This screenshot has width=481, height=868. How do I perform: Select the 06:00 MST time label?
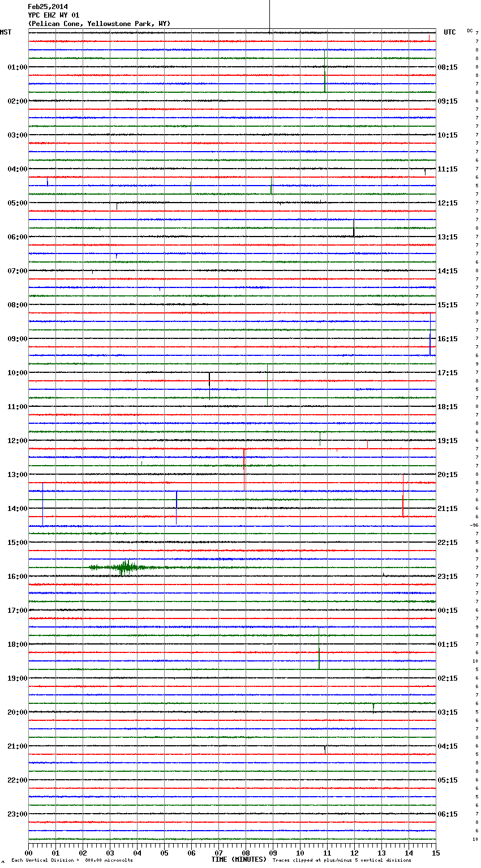18,237
